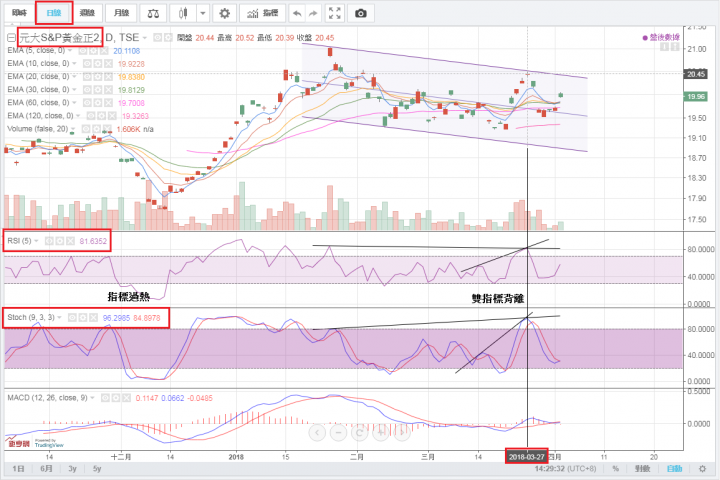Open the chart style dropdown arrow

point(203,14)
